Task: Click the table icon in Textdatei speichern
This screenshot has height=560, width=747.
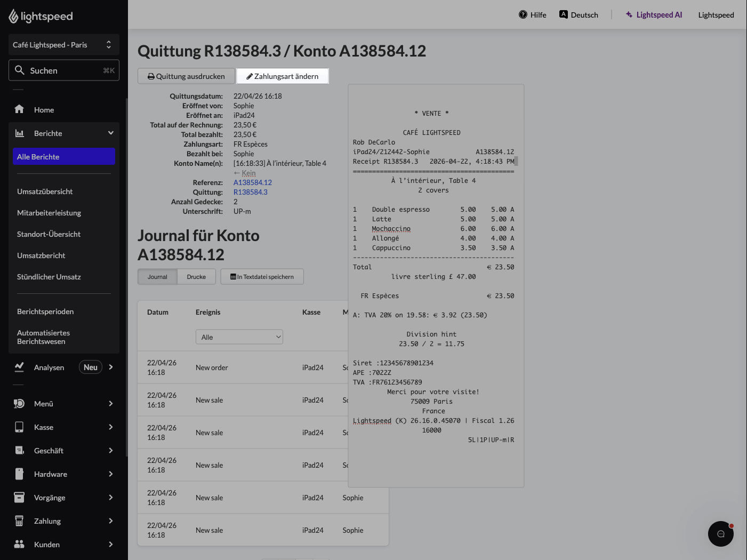Action: pos(234,277)
